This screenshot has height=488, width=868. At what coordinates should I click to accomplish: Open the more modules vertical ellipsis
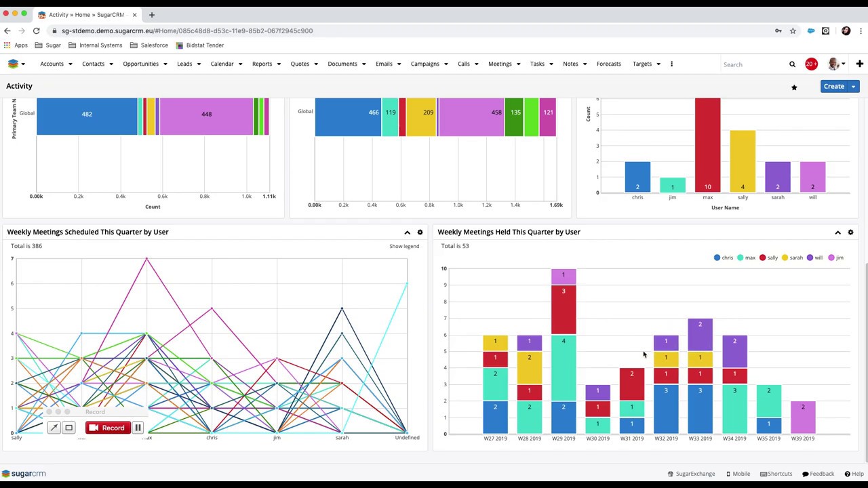pyautogui.click(x=671, y=64)
